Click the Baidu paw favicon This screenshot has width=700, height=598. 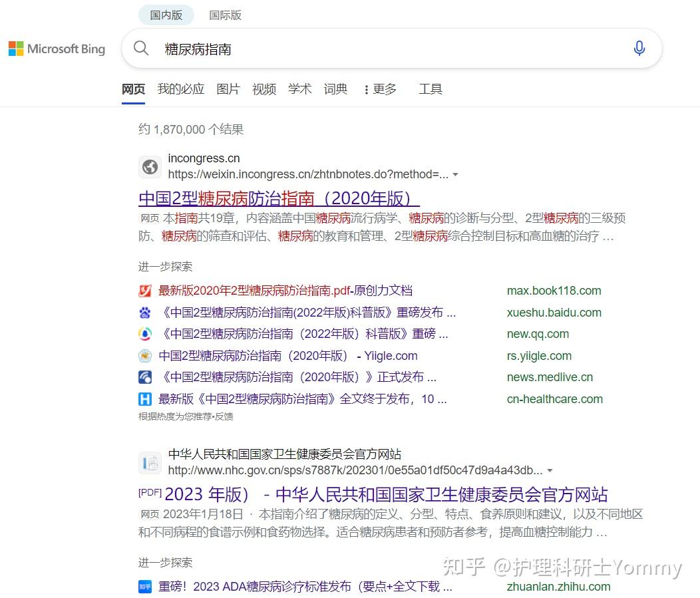tap(145, 313)
